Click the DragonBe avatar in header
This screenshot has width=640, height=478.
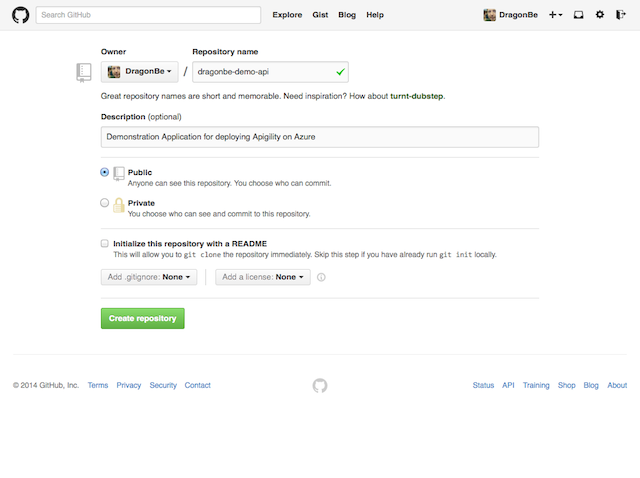(x=489, y=15)
